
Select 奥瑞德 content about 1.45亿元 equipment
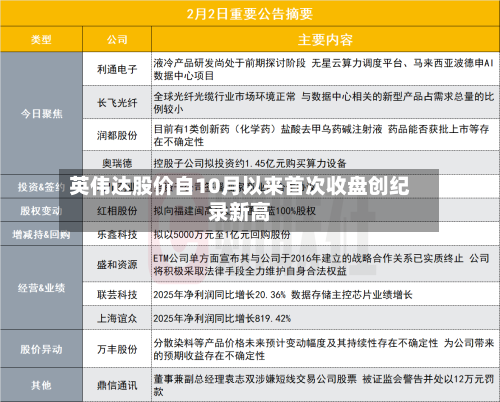(250, 163)
